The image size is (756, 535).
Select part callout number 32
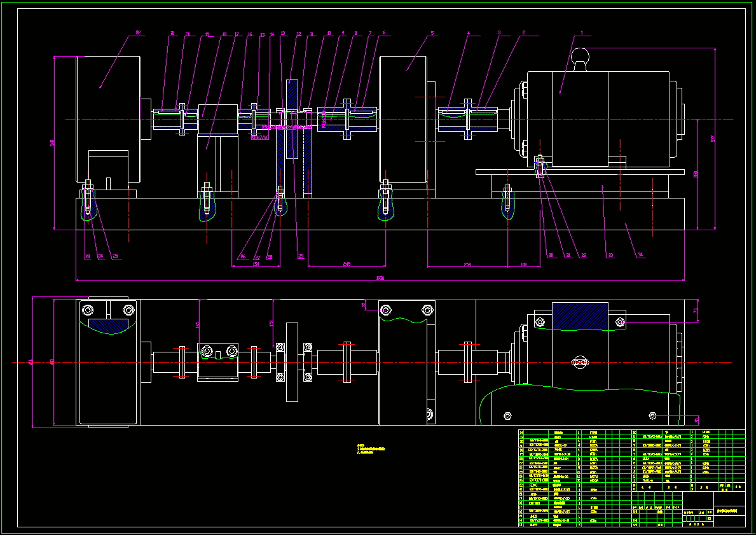point(584,256)
